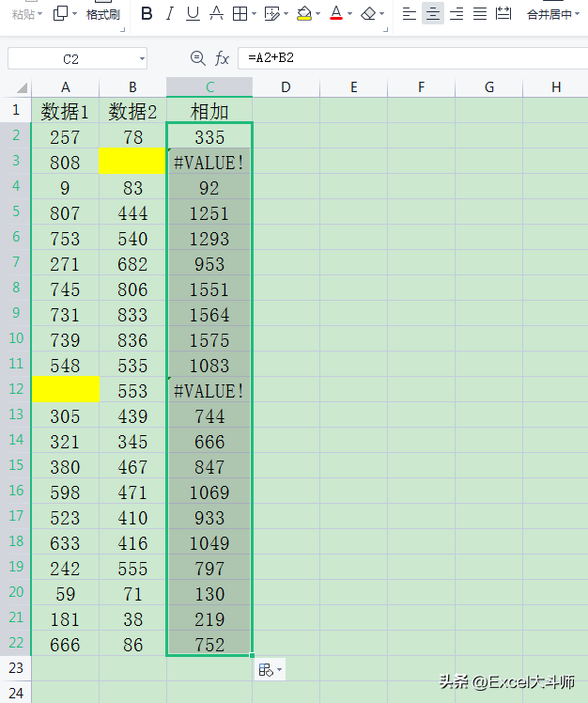
Task: Select column G header
Action: (x=489, y=86)
